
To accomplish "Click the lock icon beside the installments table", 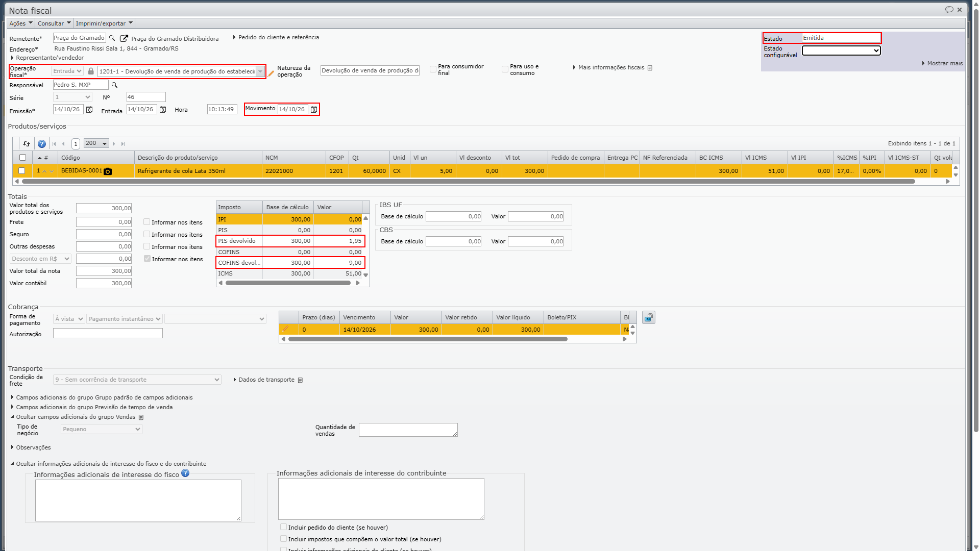I will [x=649, y=318].
